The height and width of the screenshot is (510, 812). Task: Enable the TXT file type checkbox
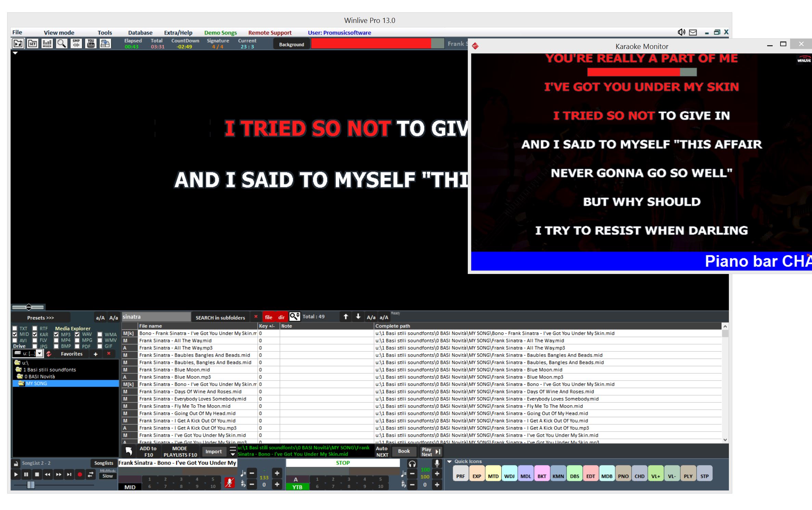(15, 328)
